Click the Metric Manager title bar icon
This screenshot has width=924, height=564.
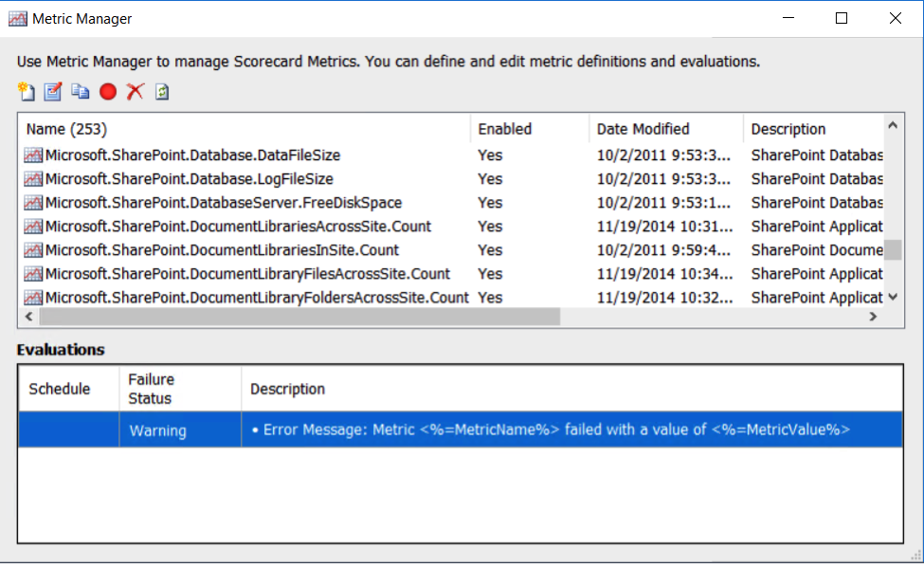18,19
